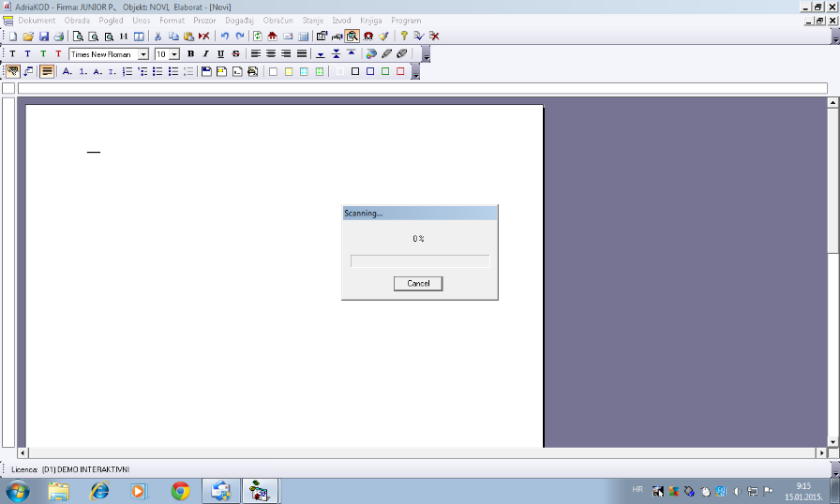
Task: Print using the printer icon
Action: tap(59, 37)
